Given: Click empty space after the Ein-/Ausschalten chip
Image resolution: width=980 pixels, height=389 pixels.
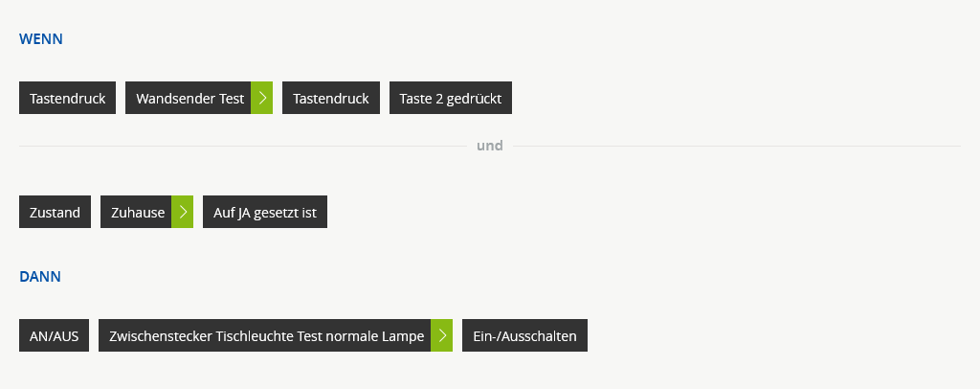Looking at the screenshot, I should click(x=766, y=336).
